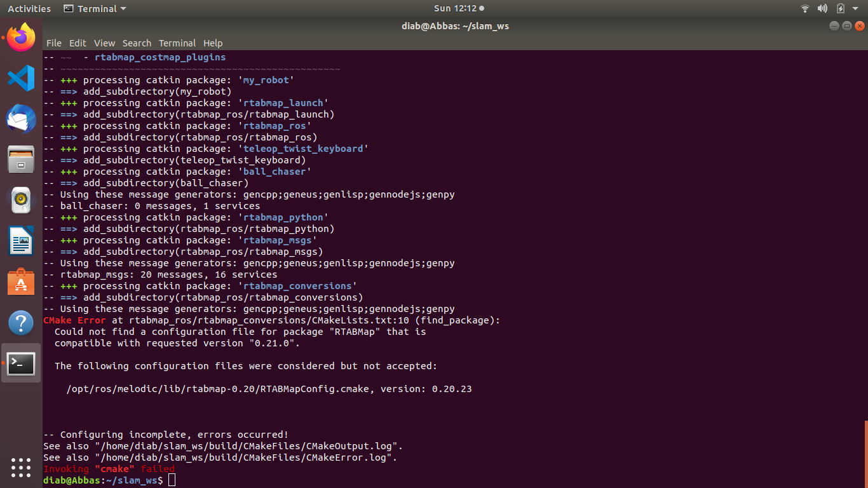
Task: Open the Help icon in dock
Action: 21,322
